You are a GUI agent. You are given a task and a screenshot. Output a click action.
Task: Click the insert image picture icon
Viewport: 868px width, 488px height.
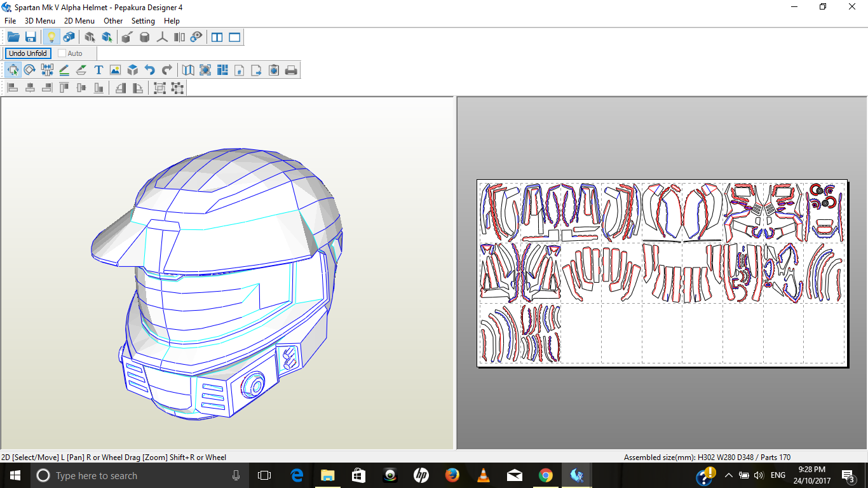(115, 70)
